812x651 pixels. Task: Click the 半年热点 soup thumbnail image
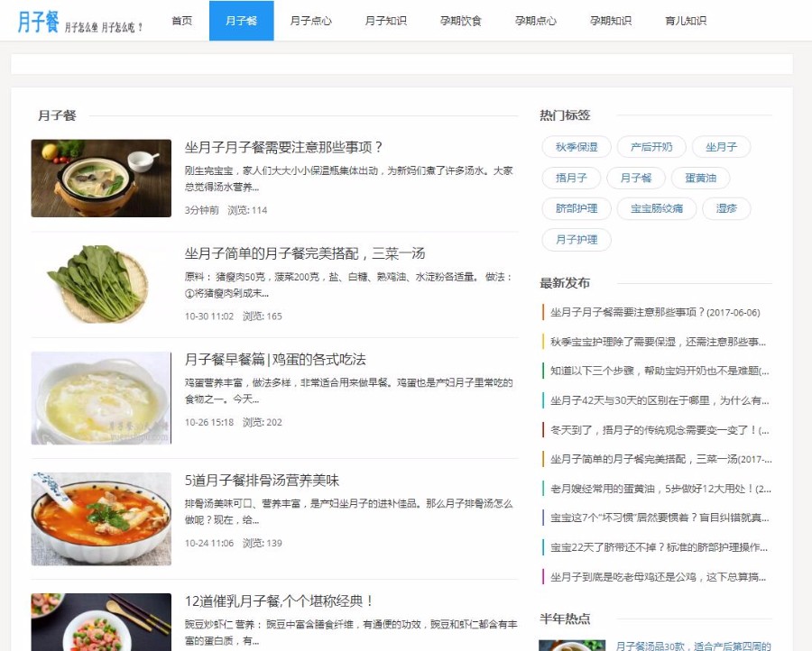pyautogui.click(x=572, y=646)
